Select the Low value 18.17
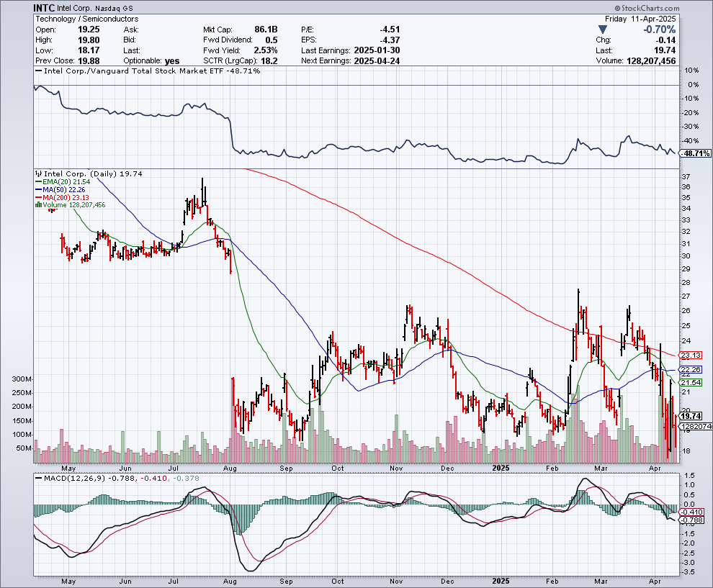Screen dimensions: 713x588 click(89, 50)
